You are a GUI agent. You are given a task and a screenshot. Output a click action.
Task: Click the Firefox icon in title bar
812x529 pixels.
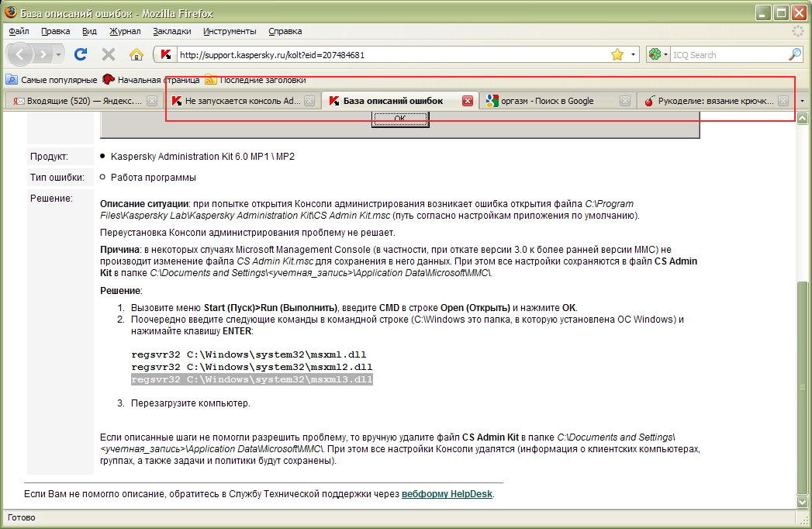10,12
